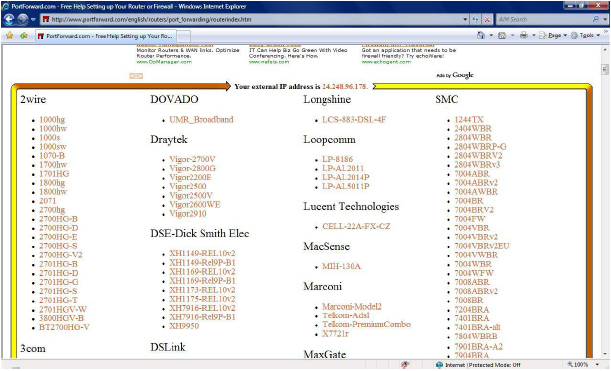Open the XH7916-Rel9P-B1 link
The image size is (611, 371).
coord(203,317)
